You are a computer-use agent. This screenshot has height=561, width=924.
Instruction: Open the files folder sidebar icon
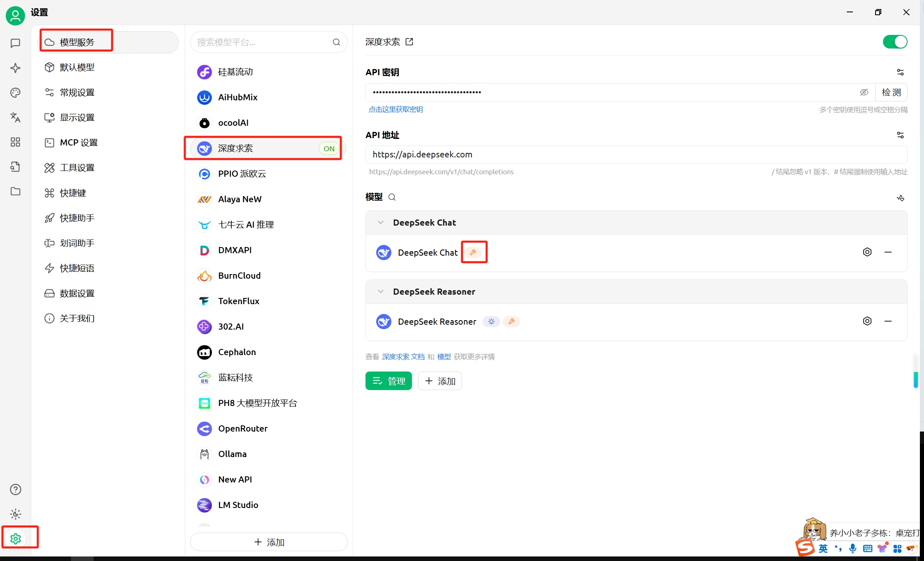point(16,191)
